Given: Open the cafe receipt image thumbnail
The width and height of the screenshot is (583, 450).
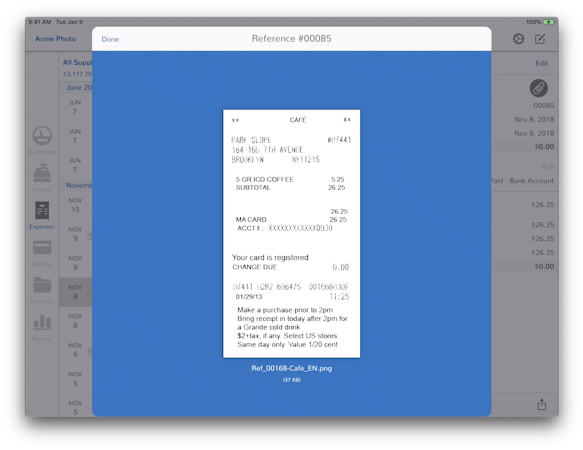Looking at the screenshot, I should pos(292,234).
